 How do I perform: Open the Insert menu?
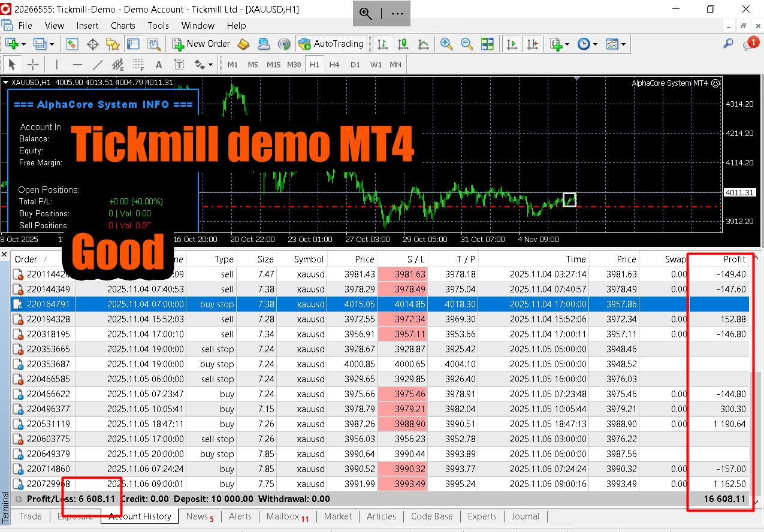87,26
